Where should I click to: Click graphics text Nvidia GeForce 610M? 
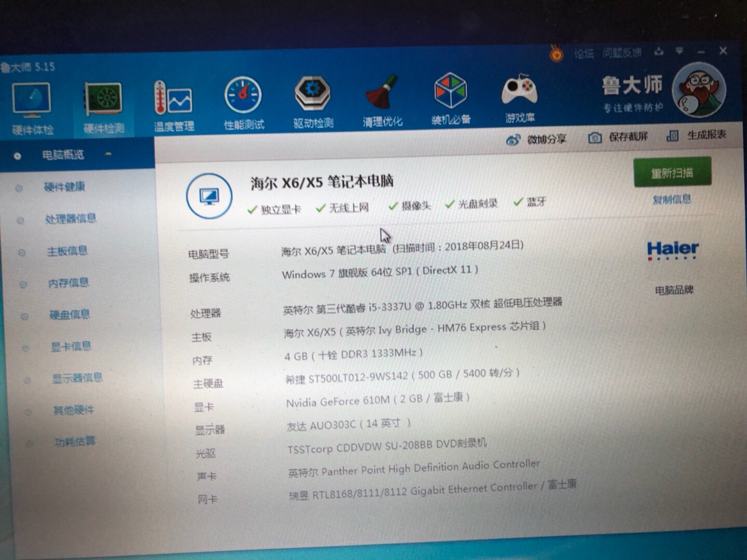coord(378,400)
